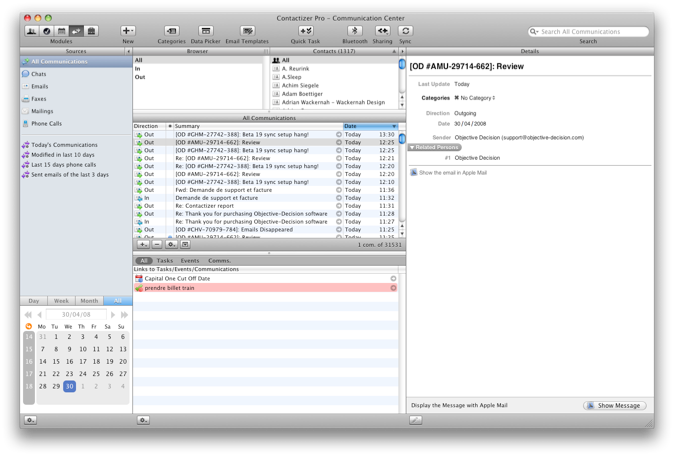Go to previous month in mini calendar
This screenshot has height=456, width=674.
[x=40, y=315]
